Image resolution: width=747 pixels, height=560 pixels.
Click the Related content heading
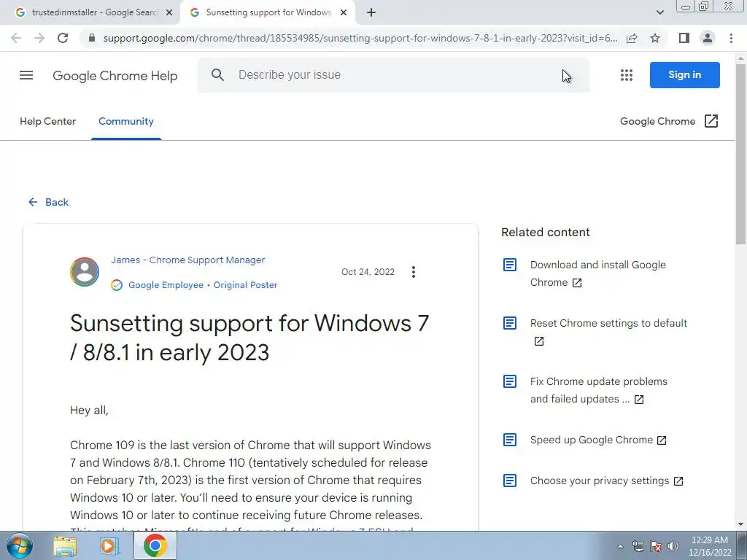546,233
